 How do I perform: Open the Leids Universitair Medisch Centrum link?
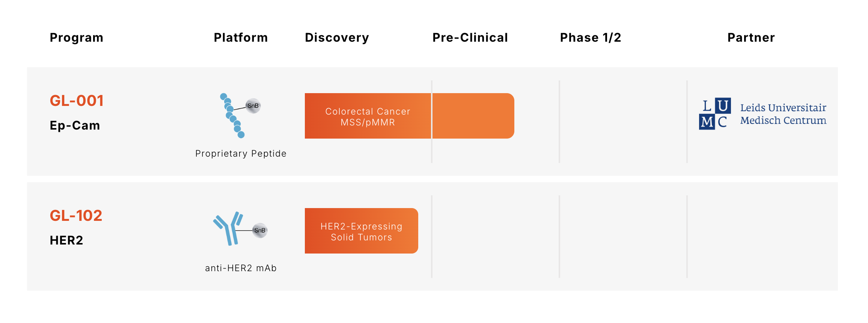coord(783,114)
